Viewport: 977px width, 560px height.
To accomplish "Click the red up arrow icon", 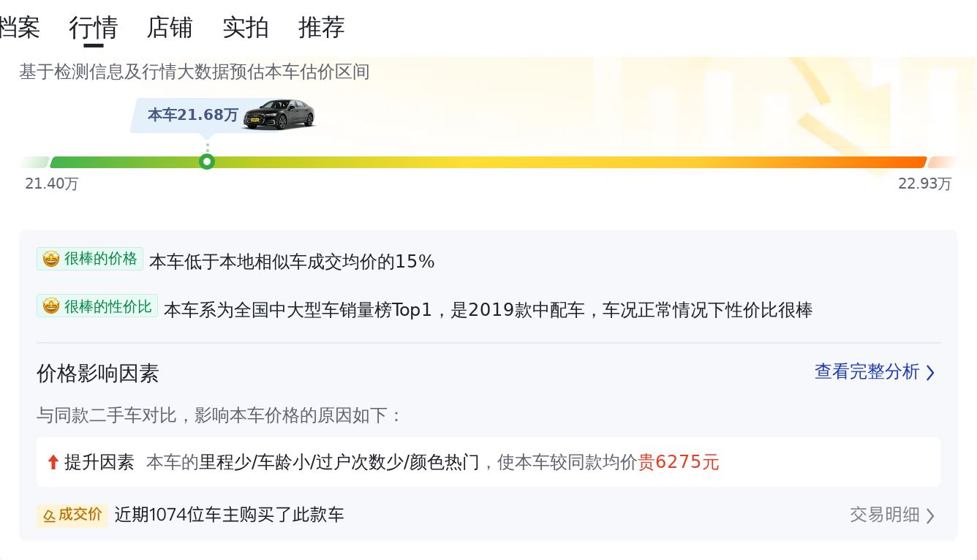I will 53,462.
